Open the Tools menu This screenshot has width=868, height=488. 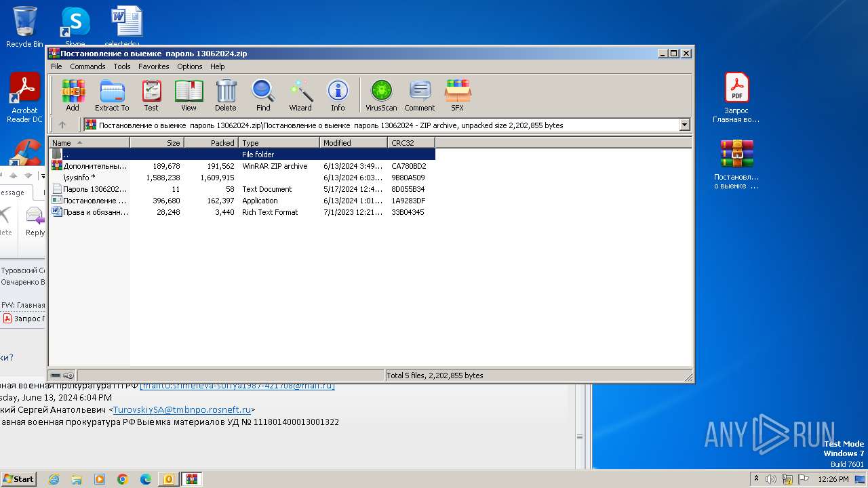(x=122, y=66)
